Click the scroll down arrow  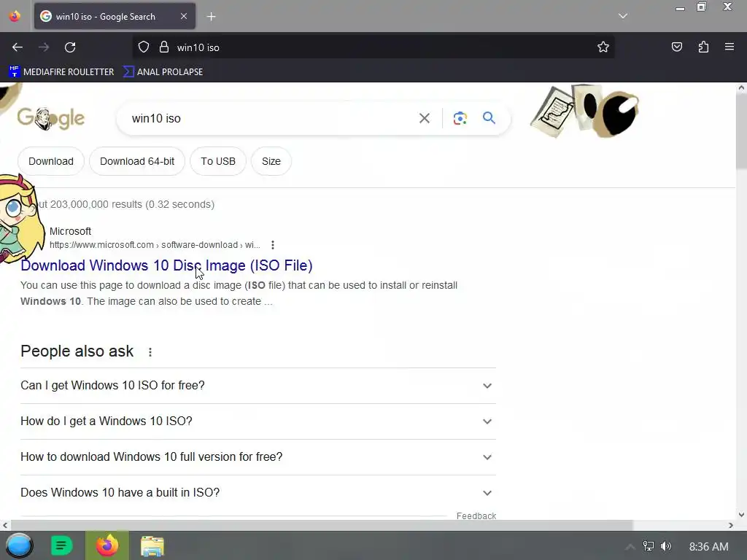[741, 515]
